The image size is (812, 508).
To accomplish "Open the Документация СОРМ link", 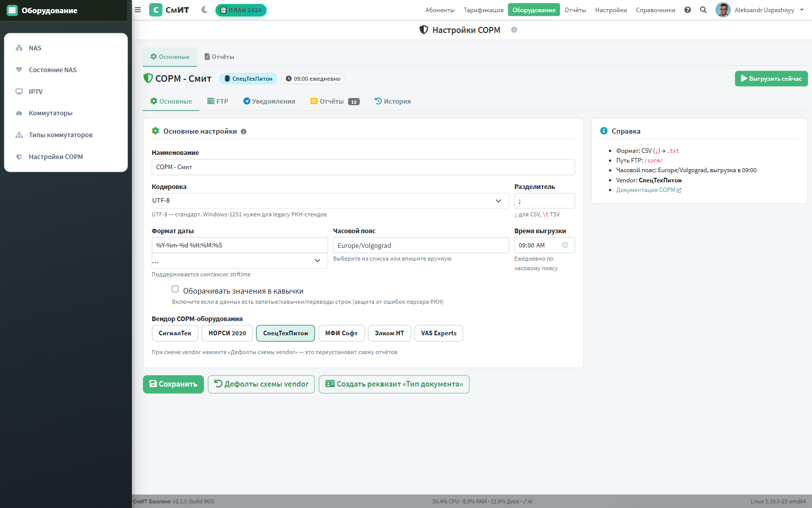I will 649,190.
